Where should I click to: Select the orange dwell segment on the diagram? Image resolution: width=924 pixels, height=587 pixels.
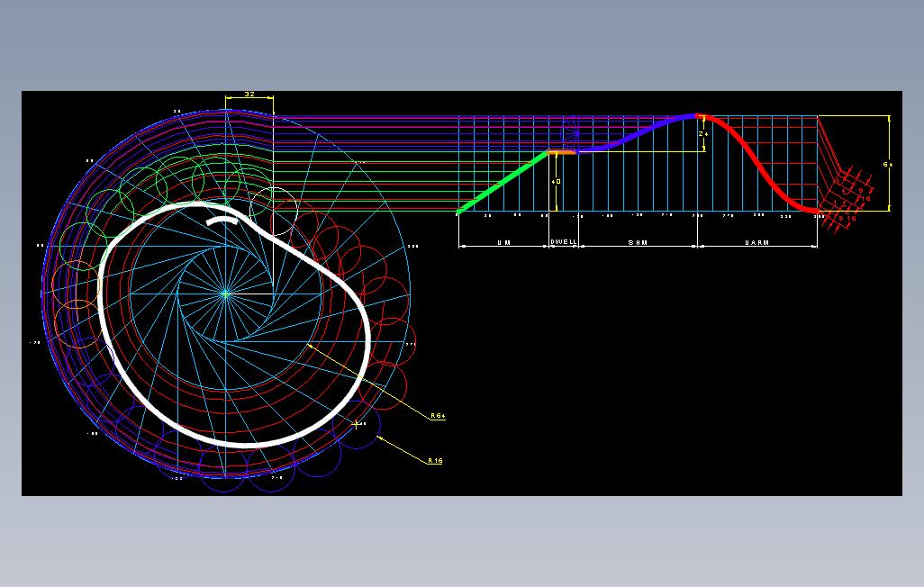(x=563, y=152)
